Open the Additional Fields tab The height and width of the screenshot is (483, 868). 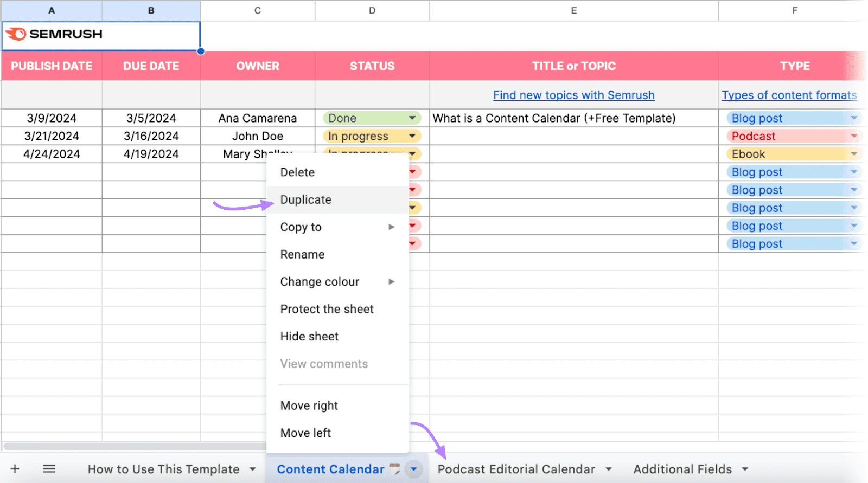point(682,469)
